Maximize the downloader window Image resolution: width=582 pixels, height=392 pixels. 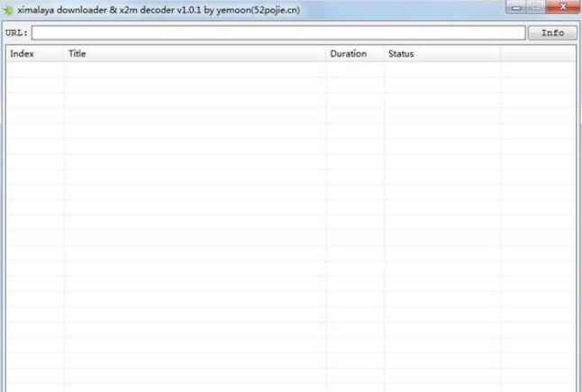[535, 8]
